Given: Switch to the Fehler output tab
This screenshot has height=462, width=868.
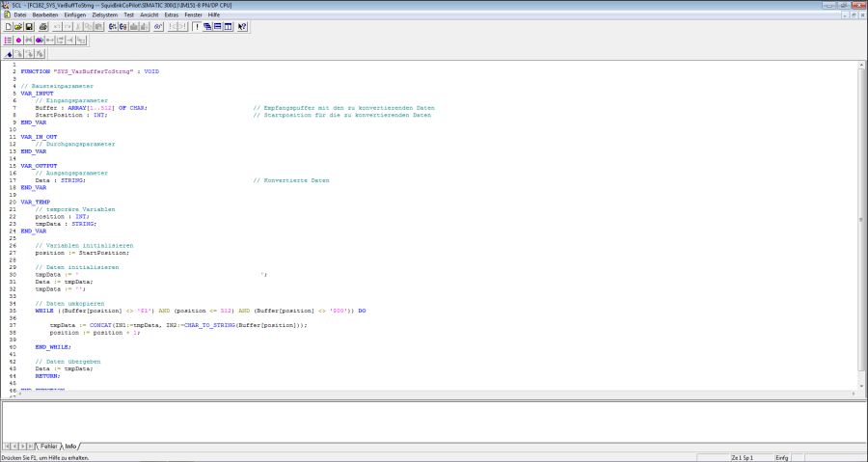Looking at the screenshot, I should 48,447.
